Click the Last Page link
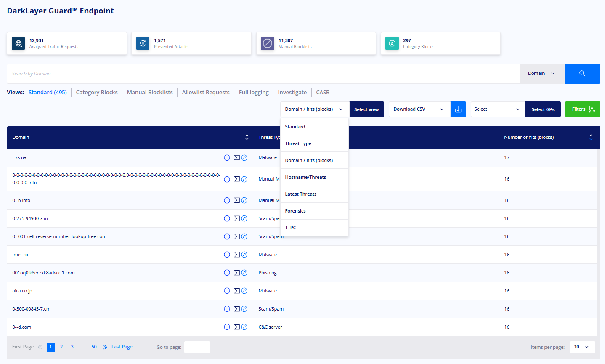605x364 pixels. pos(122,347)
